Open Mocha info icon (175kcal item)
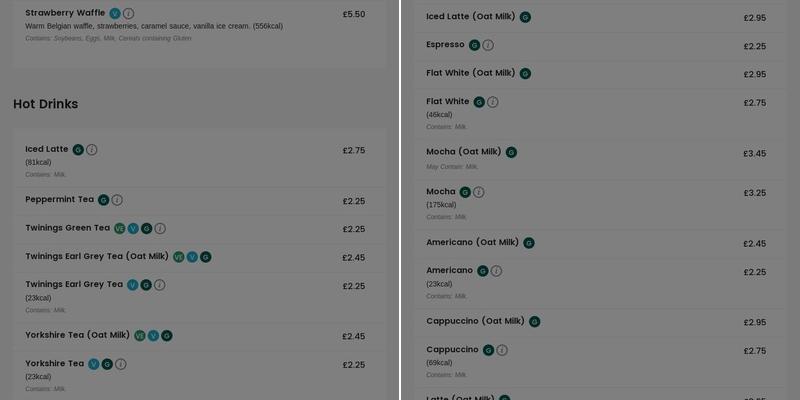 479,192
